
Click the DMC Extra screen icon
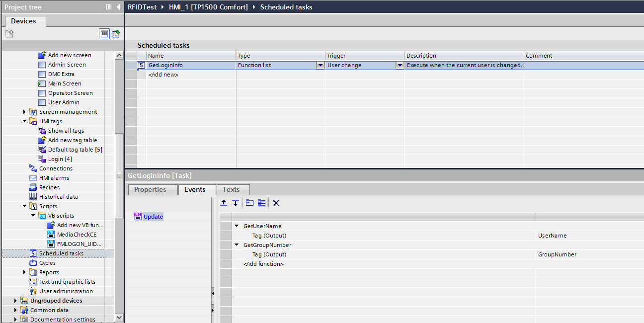42,74
